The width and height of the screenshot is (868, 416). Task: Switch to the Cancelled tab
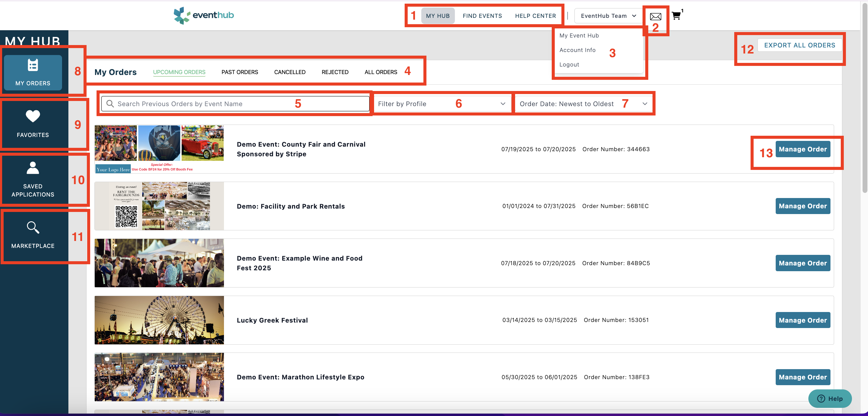(290, 72)
